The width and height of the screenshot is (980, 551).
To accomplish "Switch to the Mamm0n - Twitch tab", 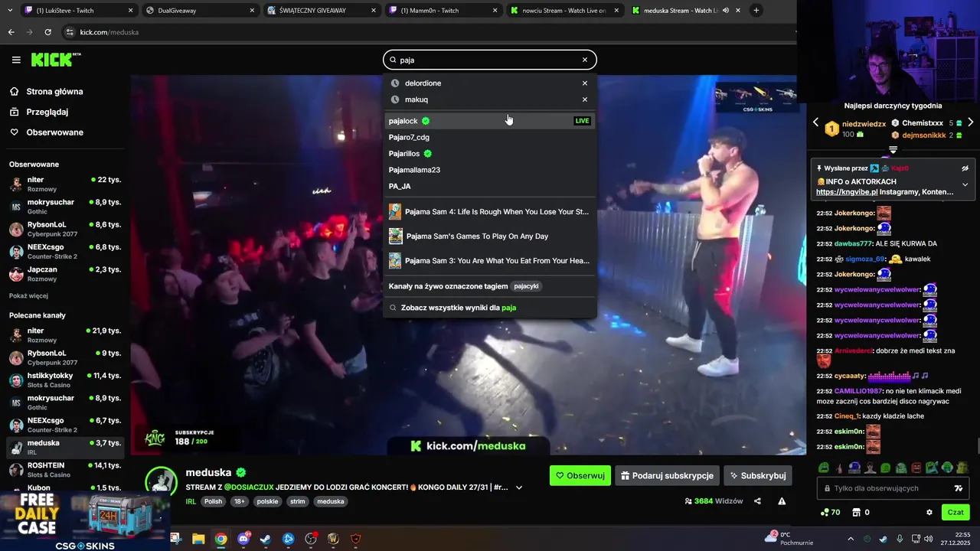I will coord(444,11).
